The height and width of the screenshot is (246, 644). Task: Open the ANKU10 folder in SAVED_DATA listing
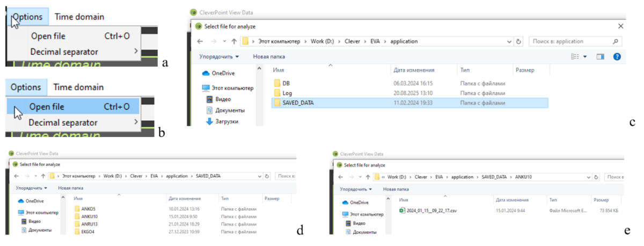click(x=91, y=216)
